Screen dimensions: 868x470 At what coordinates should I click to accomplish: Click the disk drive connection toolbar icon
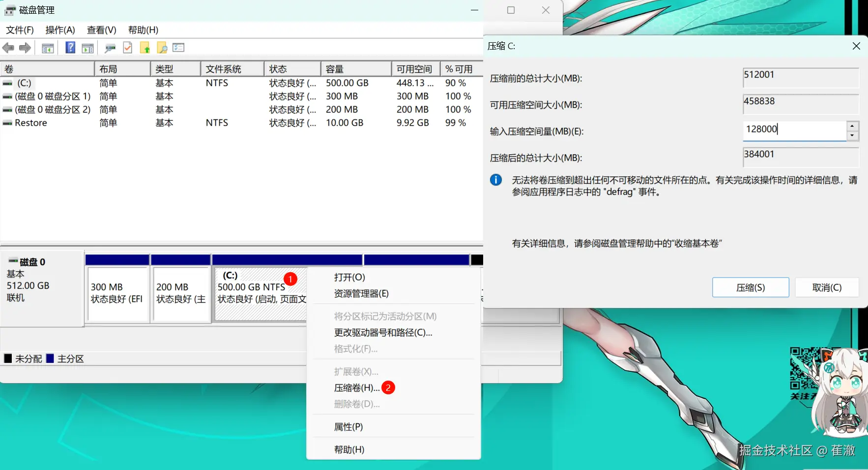110,48
